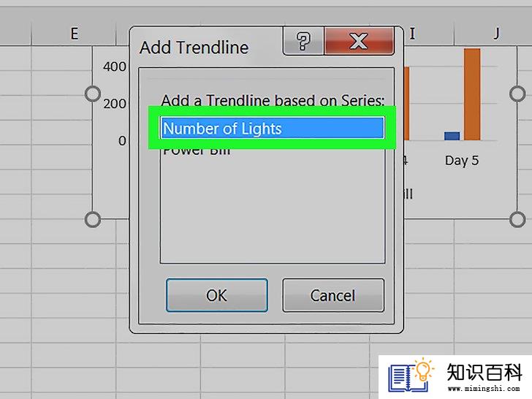Click the 200 value axis label
This screenshot has height=399, width=532.
coord(115,104)
